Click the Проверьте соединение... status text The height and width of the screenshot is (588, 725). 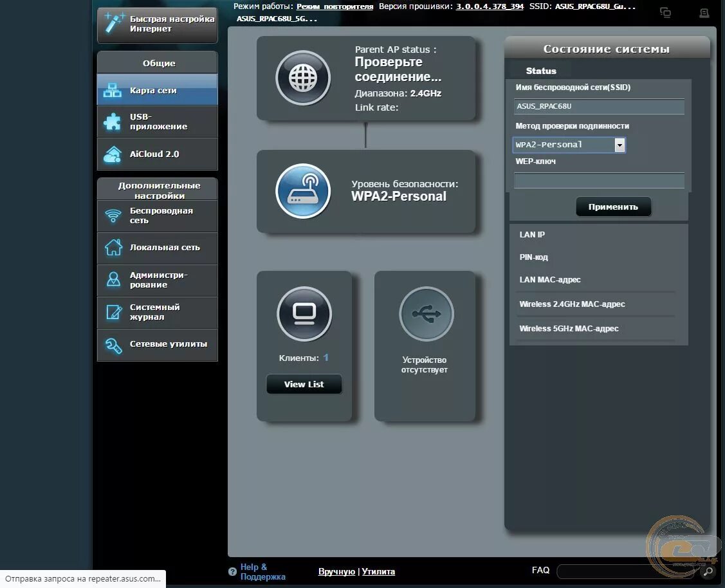pos(398,69)
